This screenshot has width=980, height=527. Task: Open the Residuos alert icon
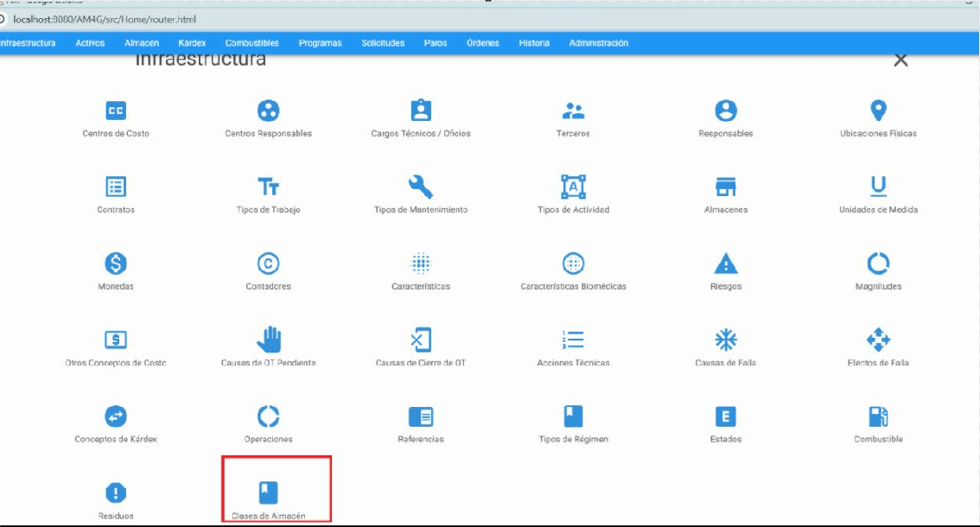tap(116, 492)
